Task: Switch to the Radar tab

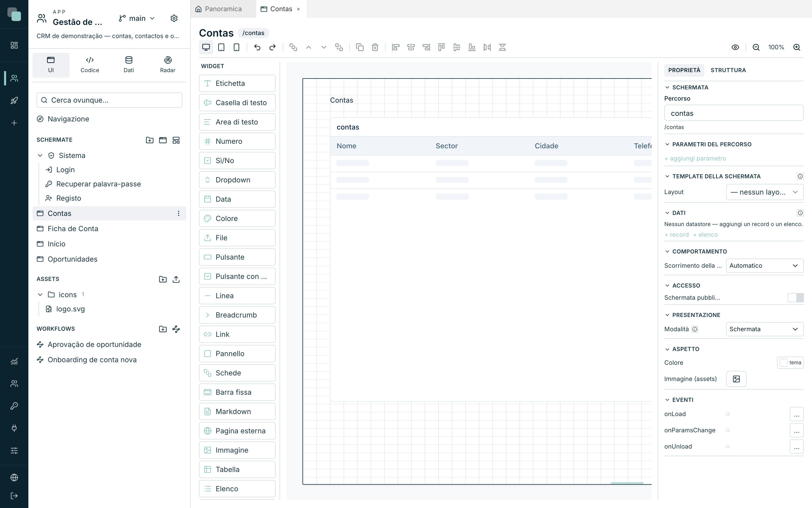Action: tap(167, 65)
